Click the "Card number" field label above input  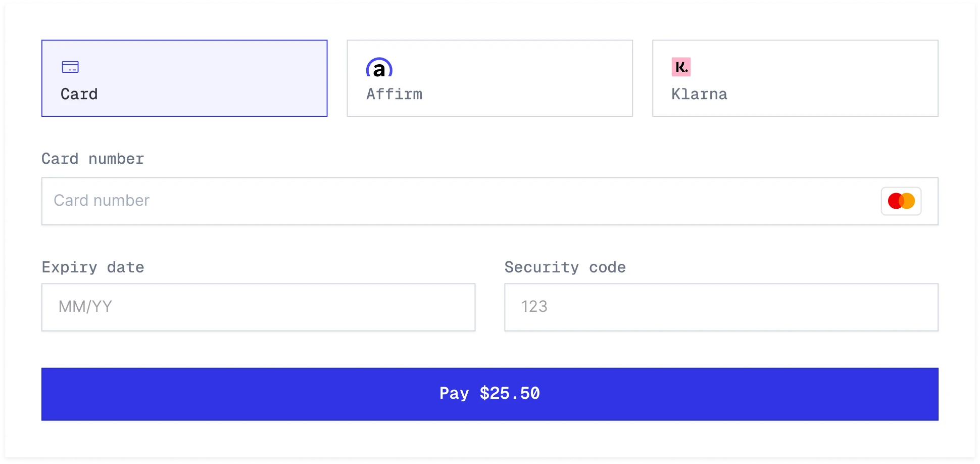point(93,159)
